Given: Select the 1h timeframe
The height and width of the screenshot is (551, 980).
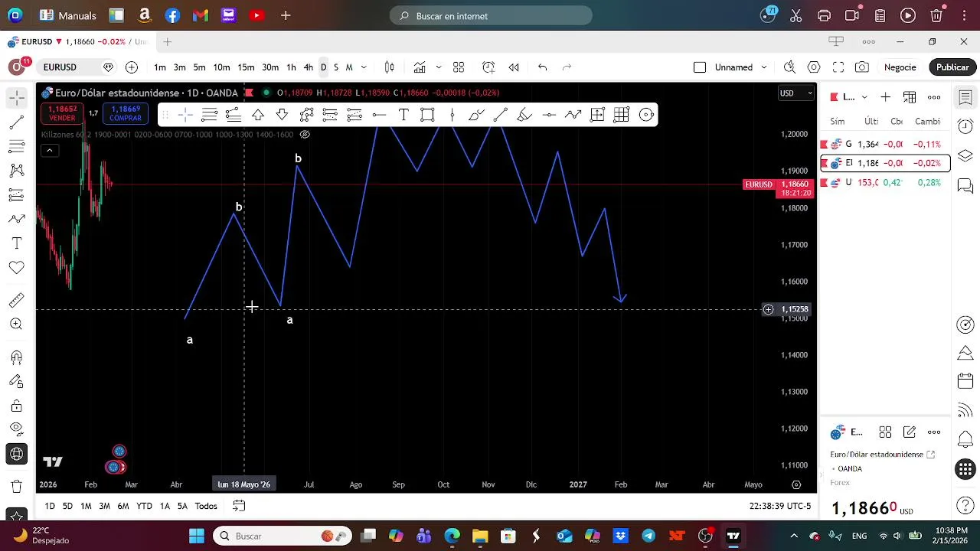Looking at the screenshot, I should tap(291, 67).
